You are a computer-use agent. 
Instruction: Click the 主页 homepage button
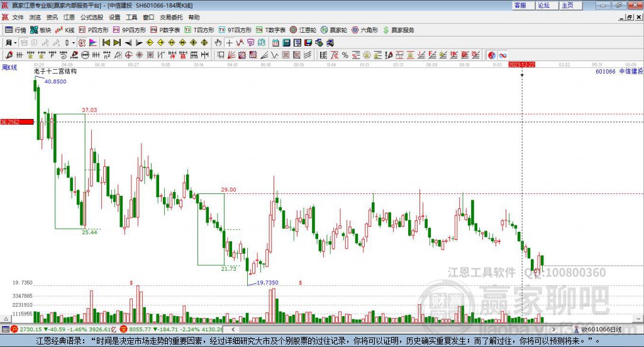click(571, 5)
